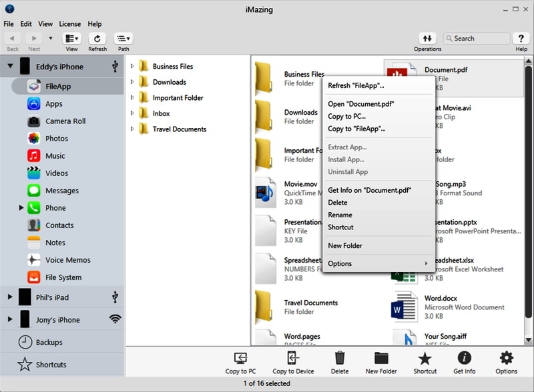Open the License menu

click(70, 24)
